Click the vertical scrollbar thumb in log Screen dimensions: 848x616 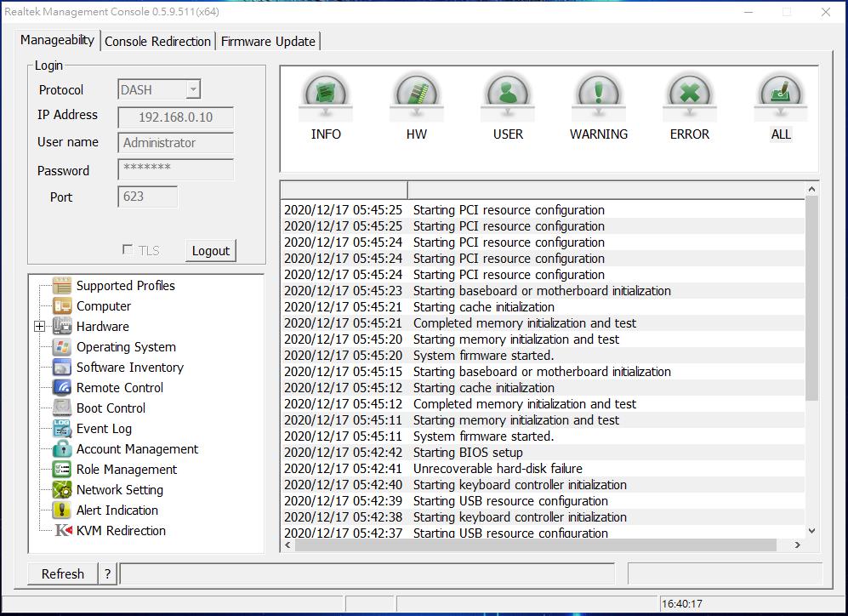coord(811,299)
